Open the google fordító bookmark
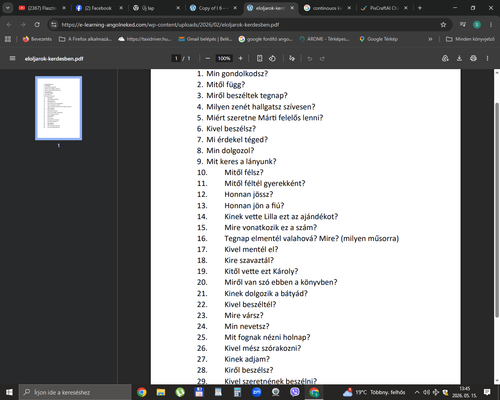Viewport: 500px width, 400px height. coord(265,39)
